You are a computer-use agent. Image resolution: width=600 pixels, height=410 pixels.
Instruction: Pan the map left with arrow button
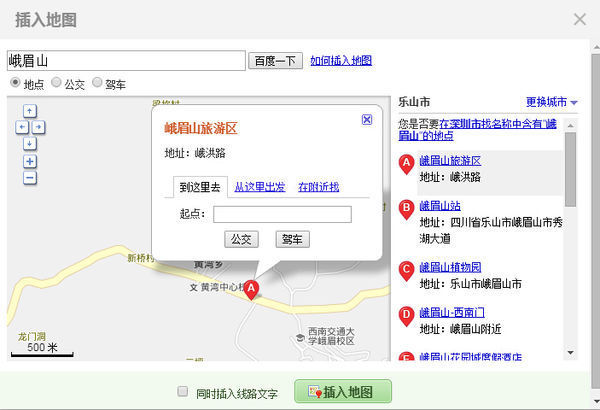22,127
